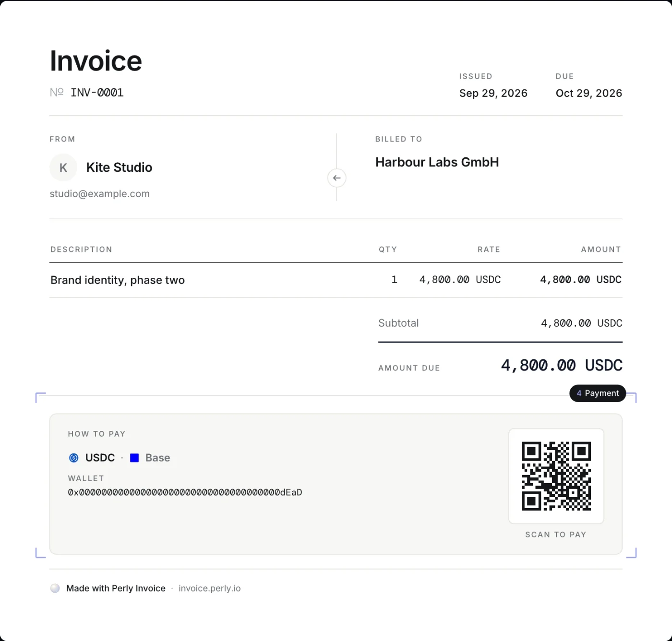This screenshot has width=672, height=641.
Task: Click the blue Base network square icon
Action: click(134, 458)
